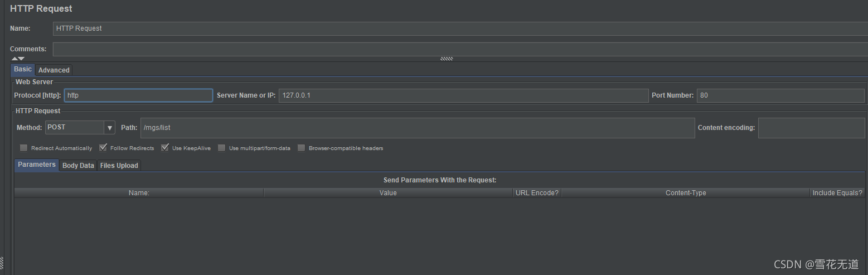Enable Use multipart/form-data checkbox
Image resolution: width=868 pixels, height=275 pixels.
(222, 148)
